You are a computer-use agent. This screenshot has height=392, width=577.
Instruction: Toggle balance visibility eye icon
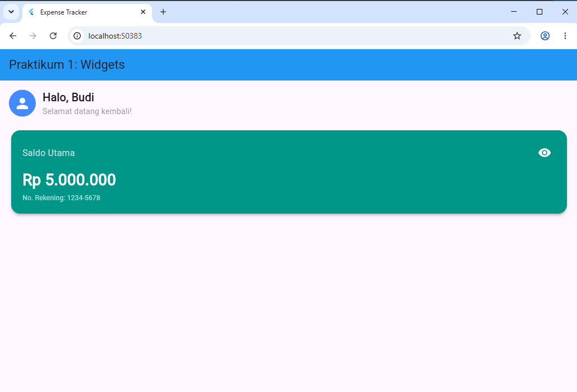click(x=544, y=153)
